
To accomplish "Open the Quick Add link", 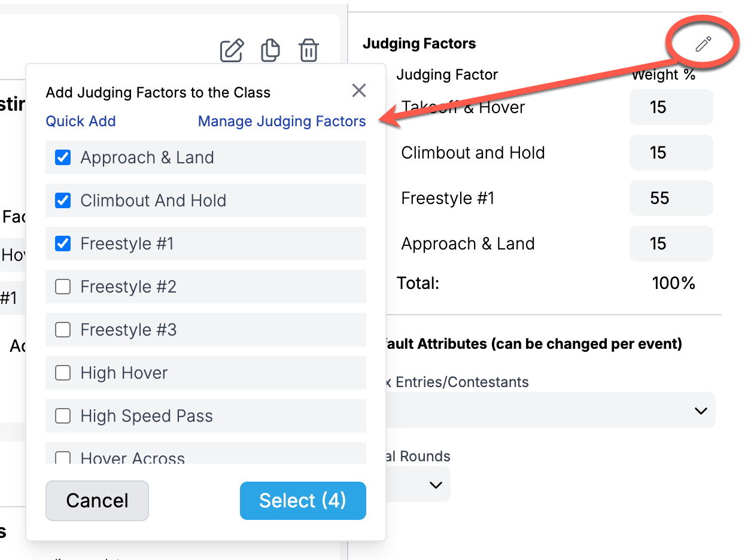I will 81,121.
